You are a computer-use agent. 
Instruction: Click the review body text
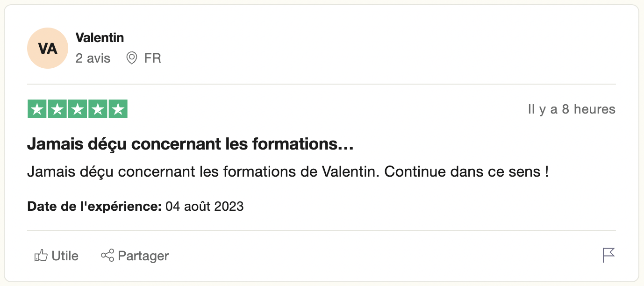(x=287, y=172)
